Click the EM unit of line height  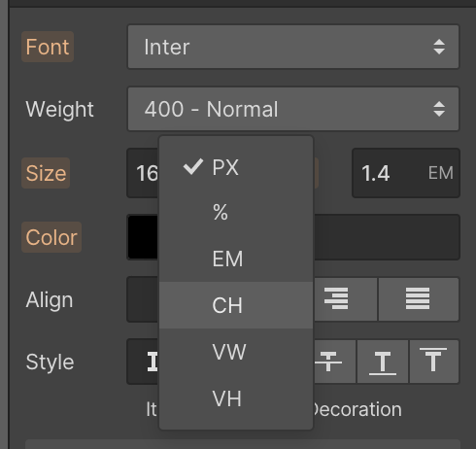(441, 173)
